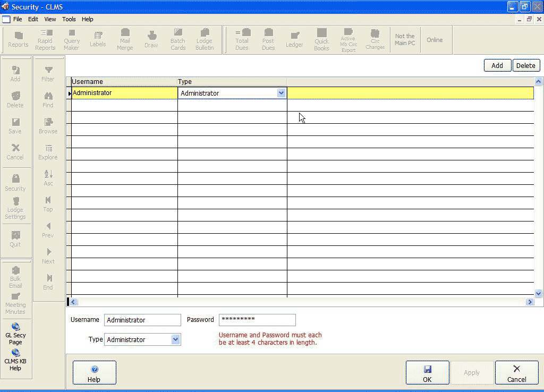
Task: Click the Batch Cards icon
Action: tap(178, 40)
